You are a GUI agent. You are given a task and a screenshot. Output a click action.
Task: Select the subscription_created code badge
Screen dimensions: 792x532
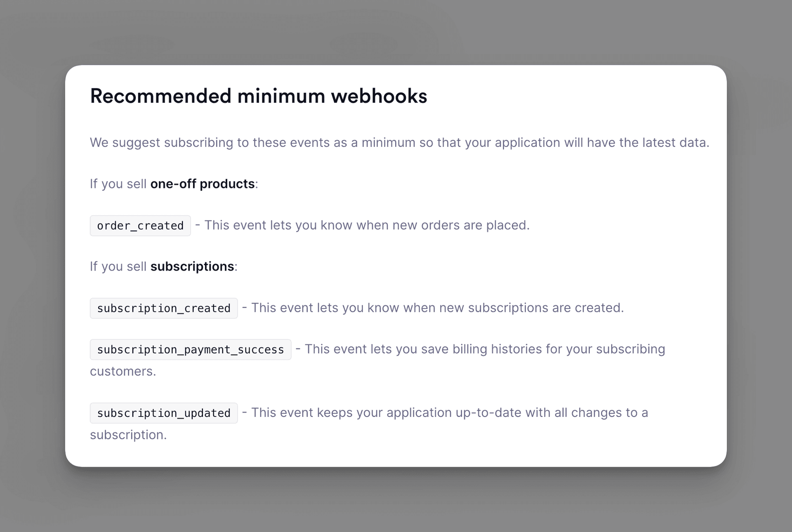(x=164, y=308)
